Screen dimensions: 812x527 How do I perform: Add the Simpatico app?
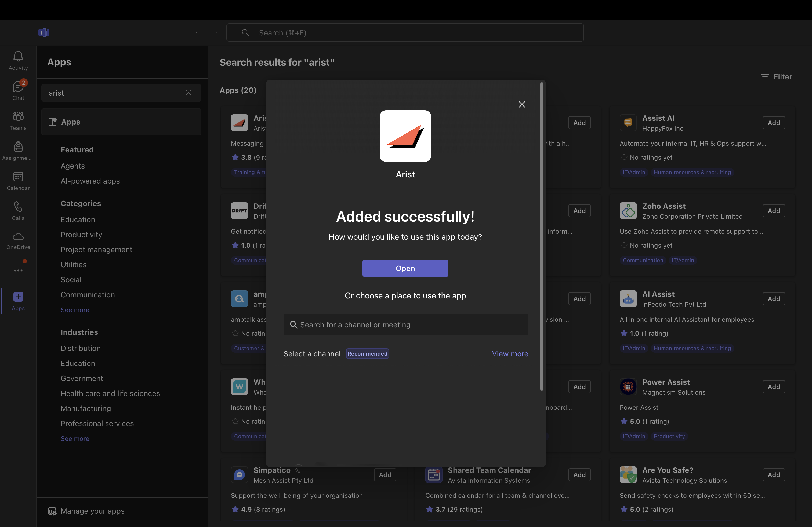(x=385, y=474)
